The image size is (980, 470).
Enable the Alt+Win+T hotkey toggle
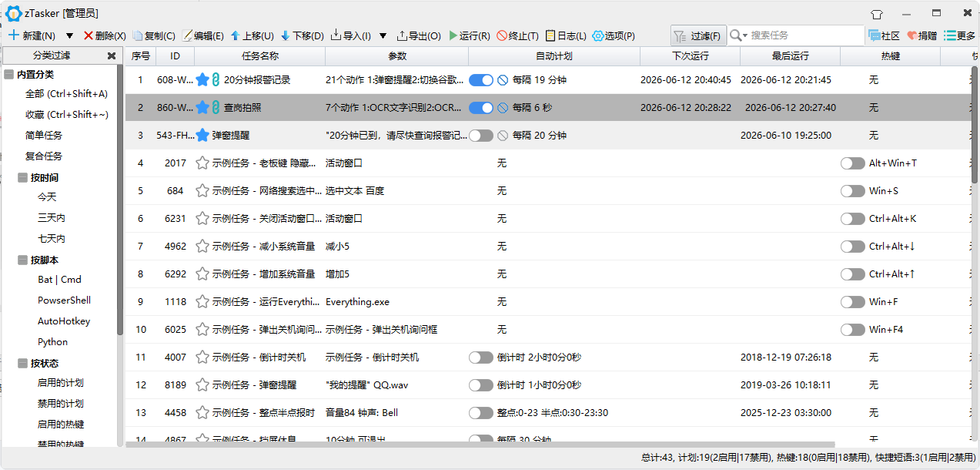pyautogui.click(x=853, y=163)
